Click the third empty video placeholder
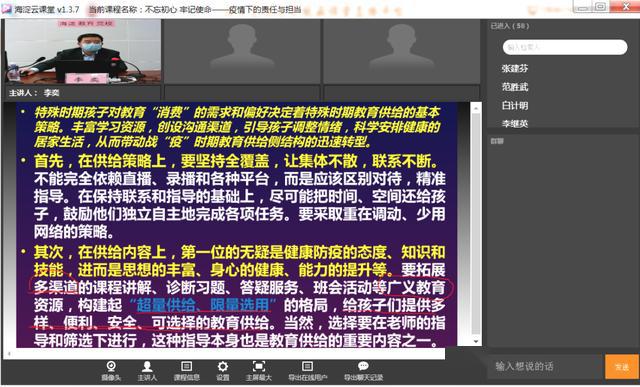Screen dimensions: 640x387 402,51
